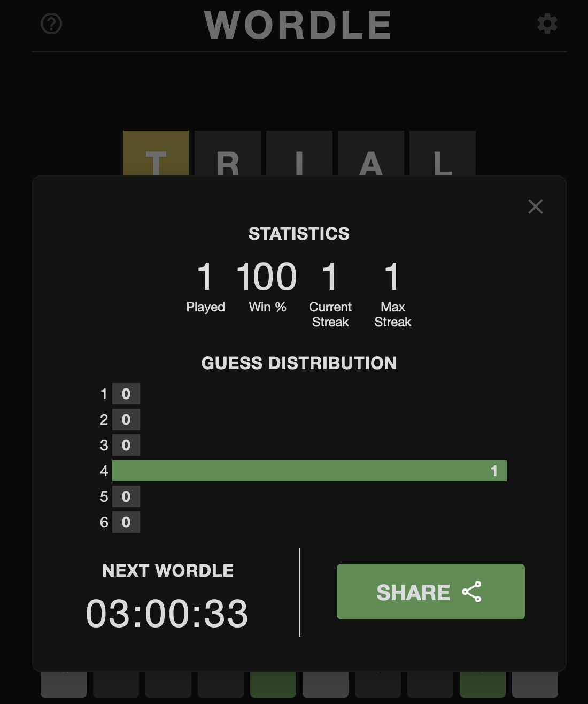Viewport: 588px width, 704px height.
Task: Click the WORDLE title heading
Action: pos(298,25)
